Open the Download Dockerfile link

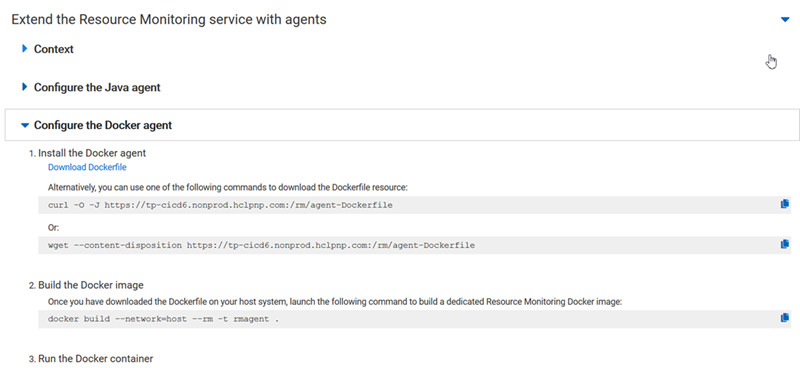[x=87, y=167]
